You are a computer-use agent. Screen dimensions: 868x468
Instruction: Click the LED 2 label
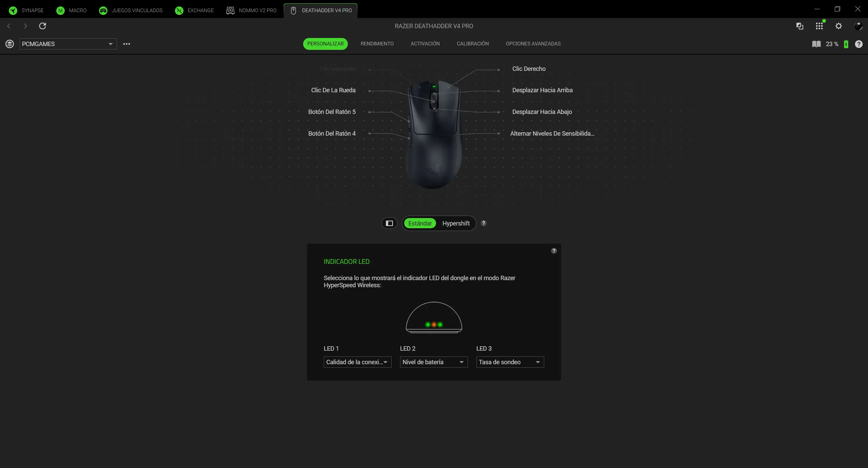pyautogui.click(x=408, y=349)
